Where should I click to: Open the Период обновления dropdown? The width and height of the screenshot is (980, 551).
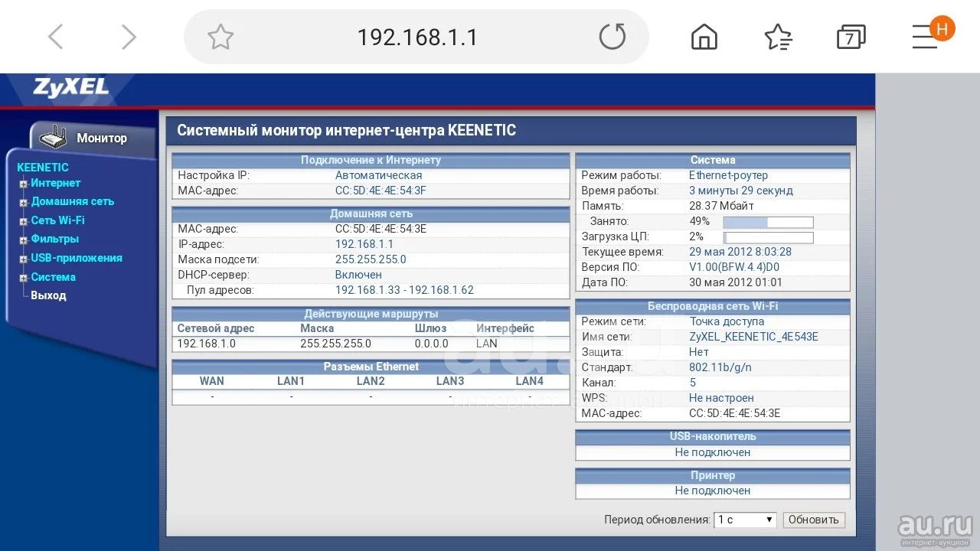coord(745,520)
